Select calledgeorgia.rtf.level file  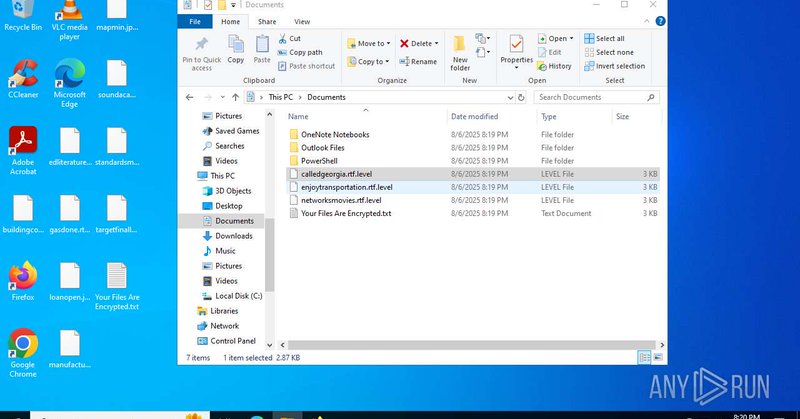tap(473, 174)
